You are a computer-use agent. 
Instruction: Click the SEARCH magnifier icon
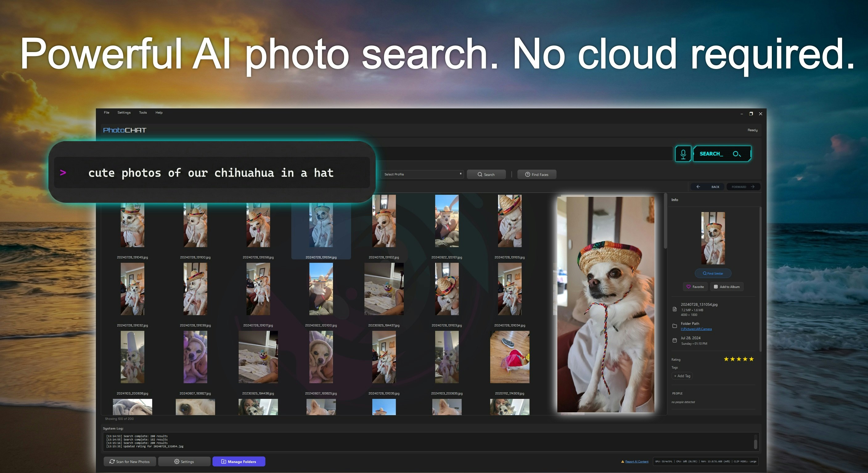(x=737, y=154)
